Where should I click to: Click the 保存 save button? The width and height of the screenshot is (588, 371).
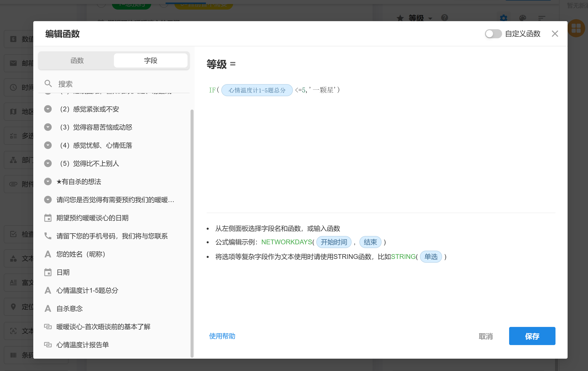click(532, 336)
